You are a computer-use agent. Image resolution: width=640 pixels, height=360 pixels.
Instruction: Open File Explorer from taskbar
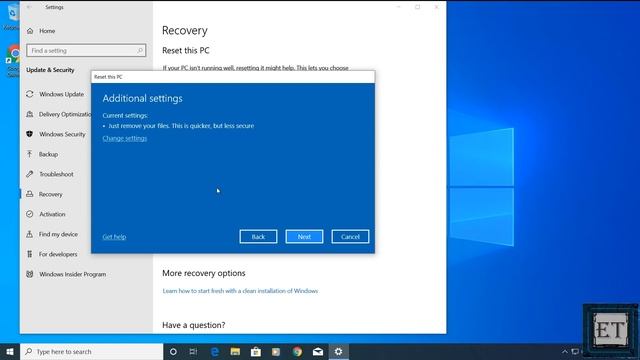click(x=235, y=352)
